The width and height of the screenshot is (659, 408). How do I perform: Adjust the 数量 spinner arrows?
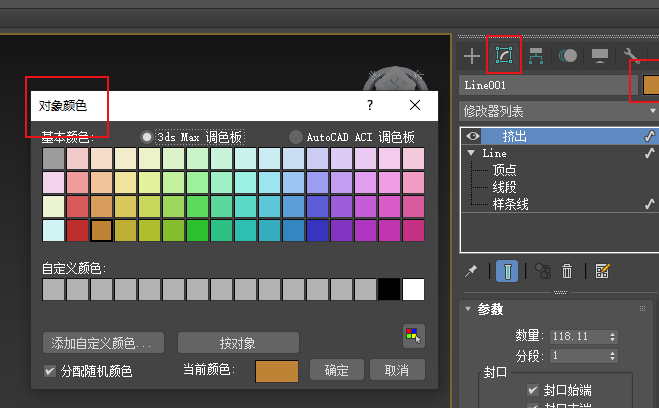pos(612,337)
